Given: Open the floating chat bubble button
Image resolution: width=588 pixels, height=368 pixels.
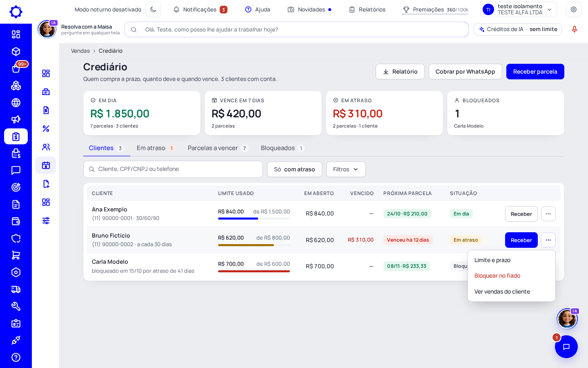Looking at the screenshot, I should click(566, 347).
